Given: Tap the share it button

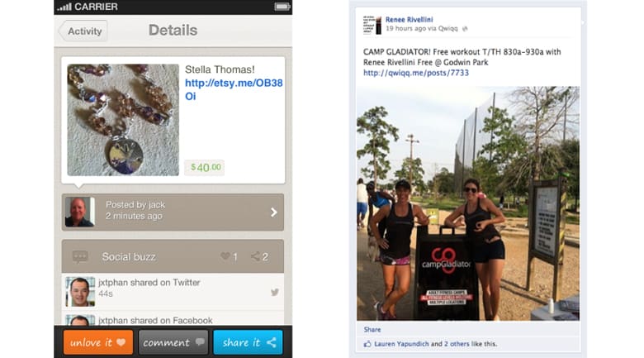Looking at the screenshot, I should point(248,342).
